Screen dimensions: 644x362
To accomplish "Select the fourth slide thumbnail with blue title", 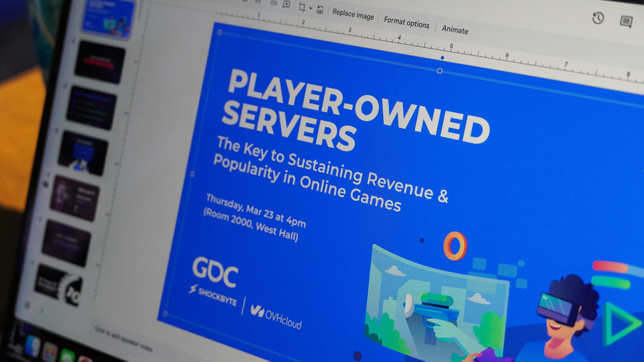I will [x=83, y=153].
